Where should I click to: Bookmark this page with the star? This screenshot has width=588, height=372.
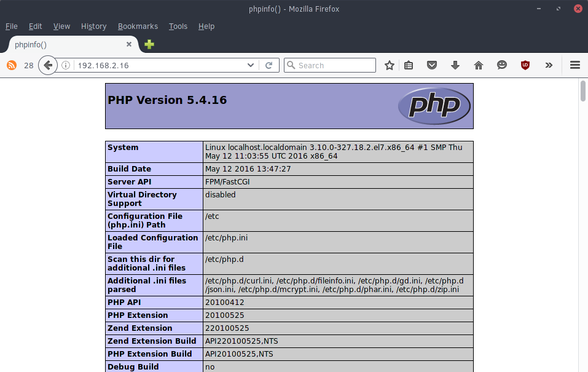click(390, 65)
